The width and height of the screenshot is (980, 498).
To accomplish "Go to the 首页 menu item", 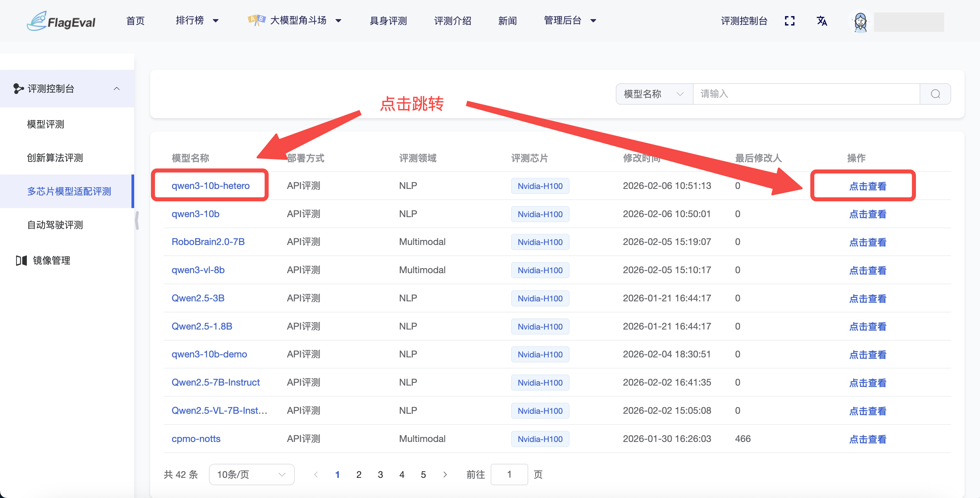I will pos(135,20).
